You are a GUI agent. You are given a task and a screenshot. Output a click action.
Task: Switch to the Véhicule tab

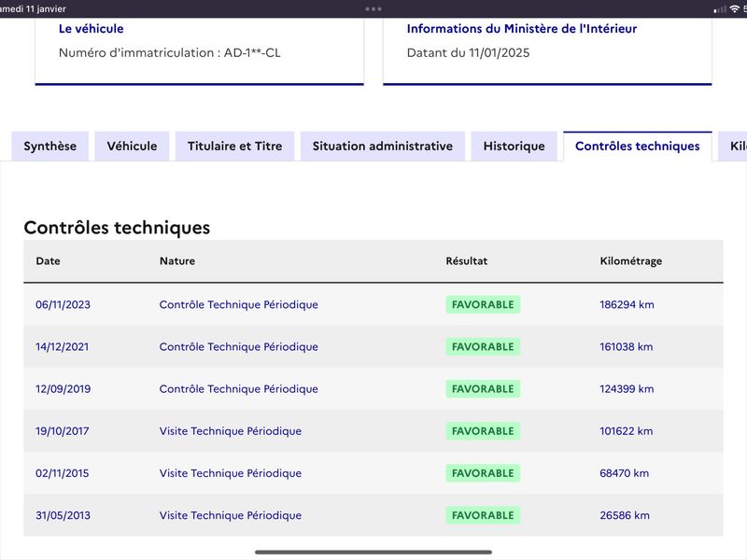tap(132, 147)
